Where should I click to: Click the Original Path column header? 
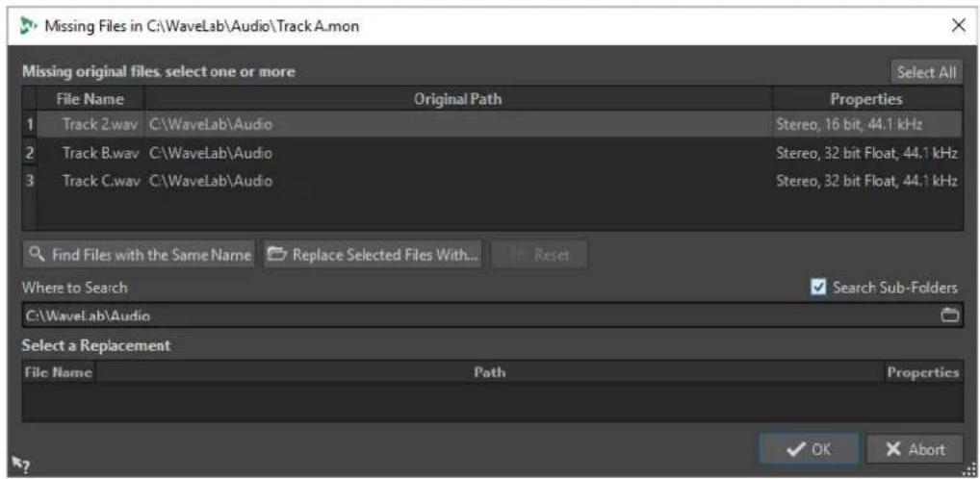458,99
